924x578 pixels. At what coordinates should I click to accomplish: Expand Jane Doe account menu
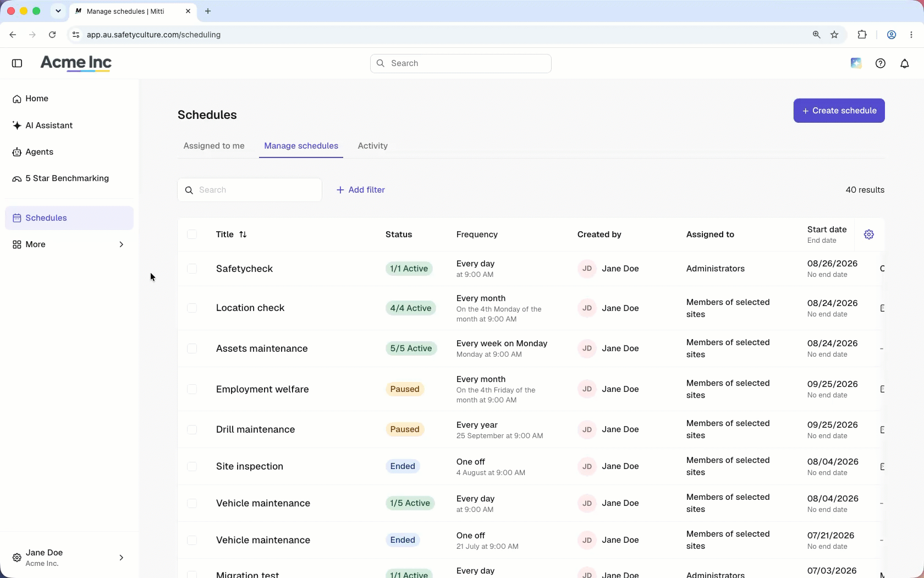click(x=69, y=558)
